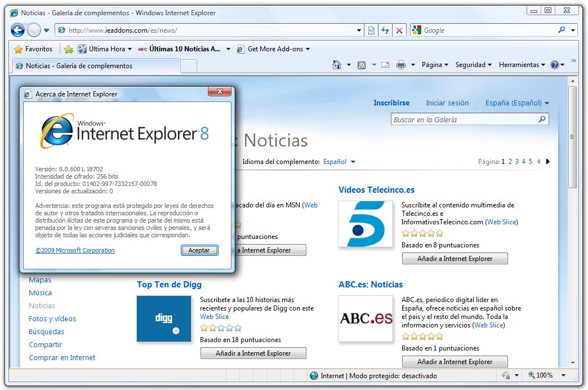Open Mapas category in sidebar
588x390 pixels.
pyautogui.click(x=40, y=280)
